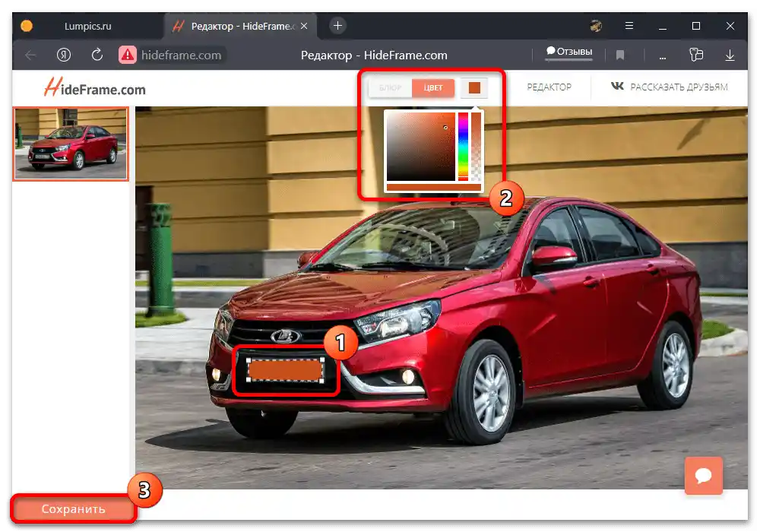
Task: Open downloads with the arrow icon
Action: click(730, 55)
